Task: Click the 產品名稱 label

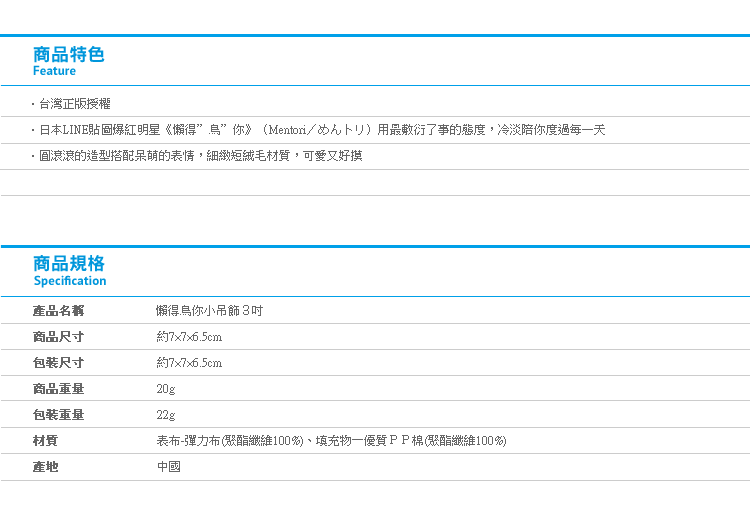Action: 58,311
